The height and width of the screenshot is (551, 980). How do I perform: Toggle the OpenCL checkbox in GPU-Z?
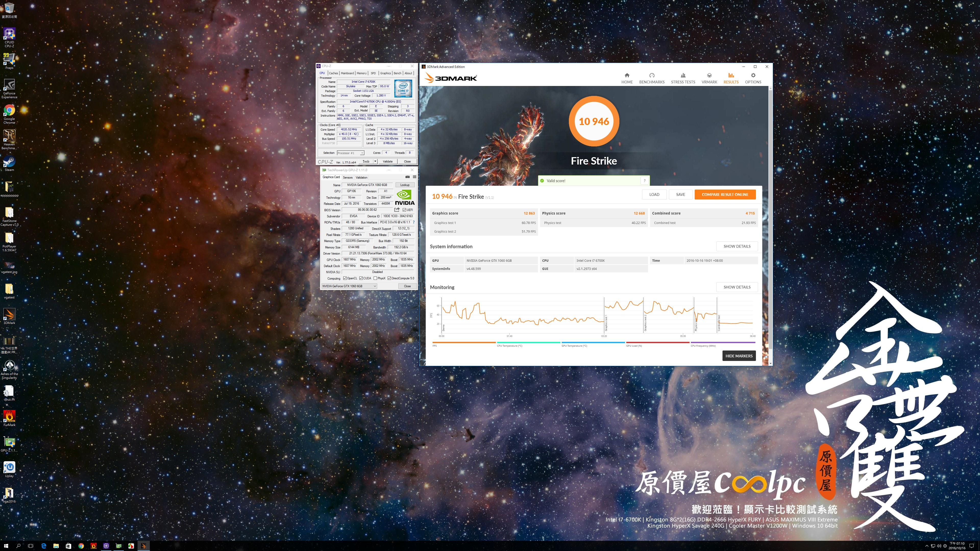coord(345,278)
